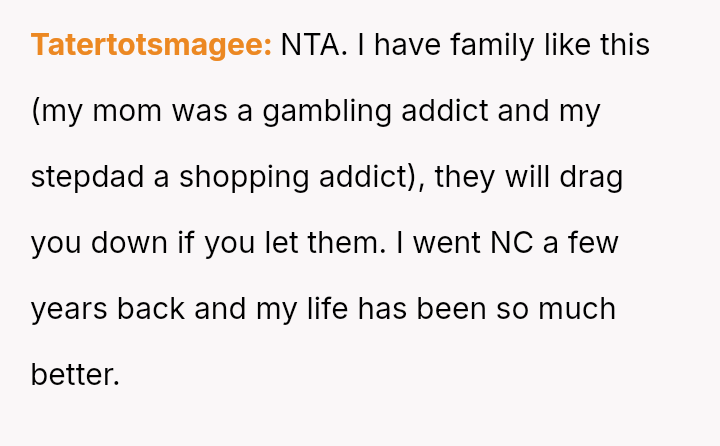Click the phrase 'years back'

click(108, 309)
